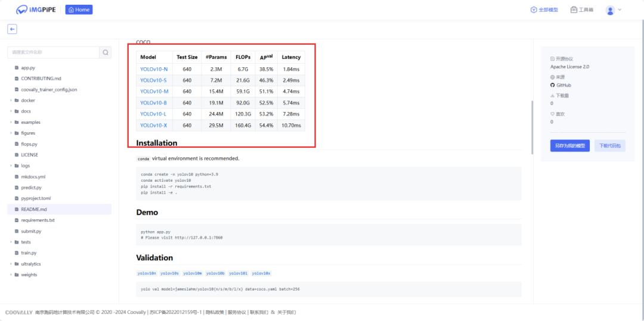The width and height of the screenshot is (644, 321).
Task: Select README.md in the file tree
Action: 60,210
